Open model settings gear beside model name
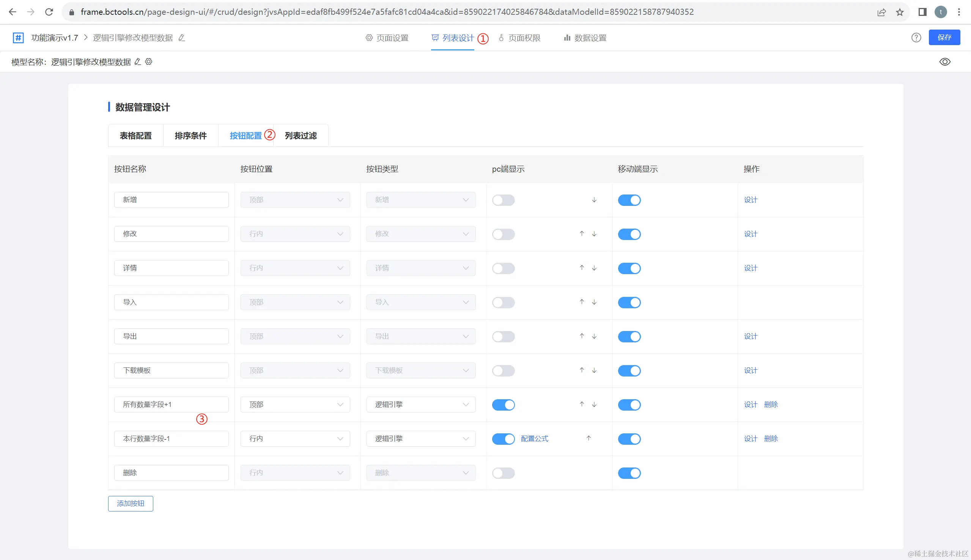Image resolution: width=971 pixels, height=560 pixels. pyautogui.click(x=149, y=62)
